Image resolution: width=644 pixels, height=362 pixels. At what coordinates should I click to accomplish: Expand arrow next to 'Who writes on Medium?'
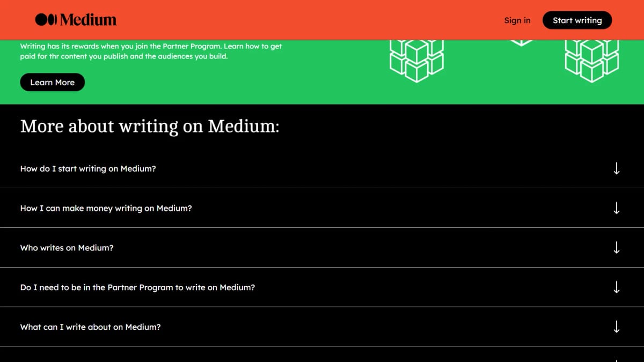coord(617,248)
